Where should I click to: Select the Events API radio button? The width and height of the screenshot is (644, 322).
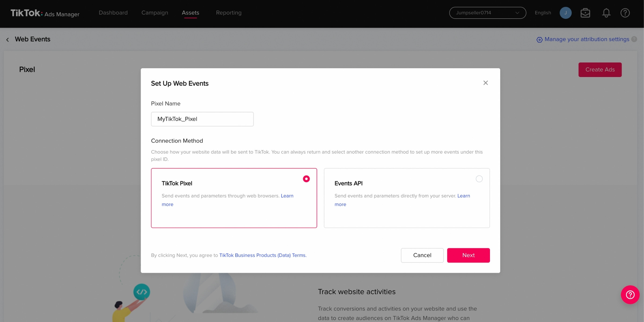coord(479,179)
